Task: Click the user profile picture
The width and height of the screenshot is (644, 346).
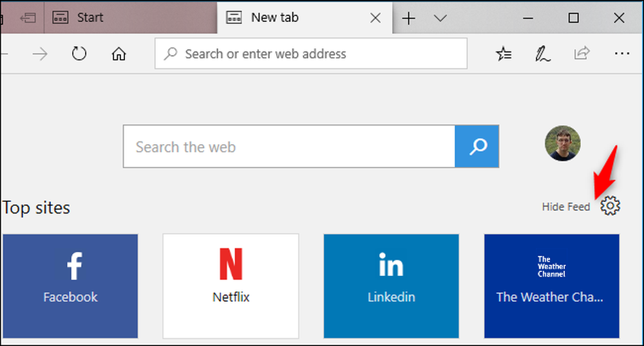Action: pyautogui.click(x=563, y=143)
